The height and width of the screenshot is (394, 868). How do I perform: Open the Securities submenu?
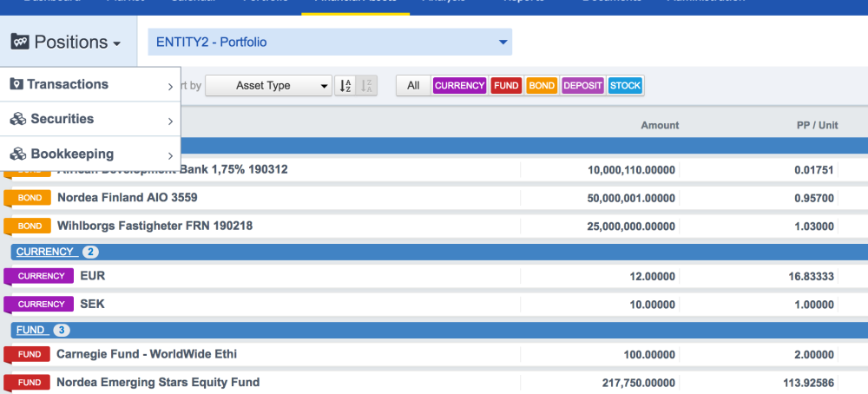(x=91, y=119)
